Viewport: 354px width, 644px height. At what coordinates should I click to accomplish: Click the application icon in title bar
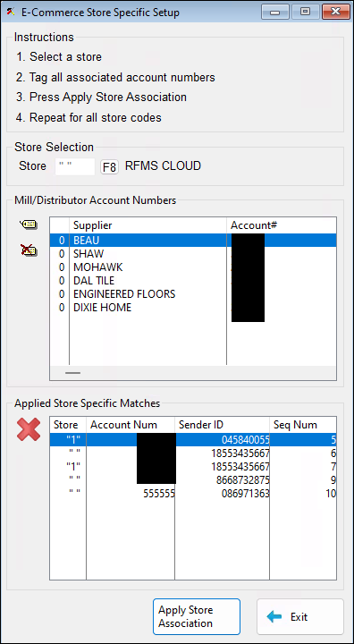(11, 12)
